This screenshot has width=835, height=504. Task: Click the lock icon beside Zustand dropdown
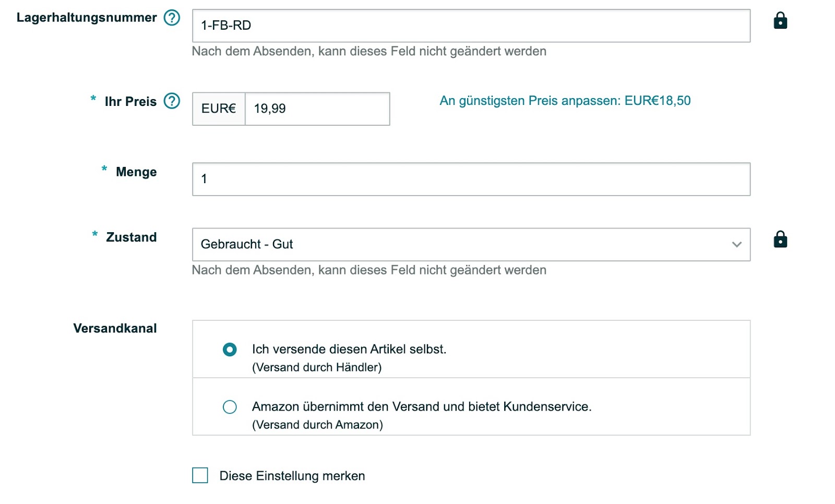(780, 239)
